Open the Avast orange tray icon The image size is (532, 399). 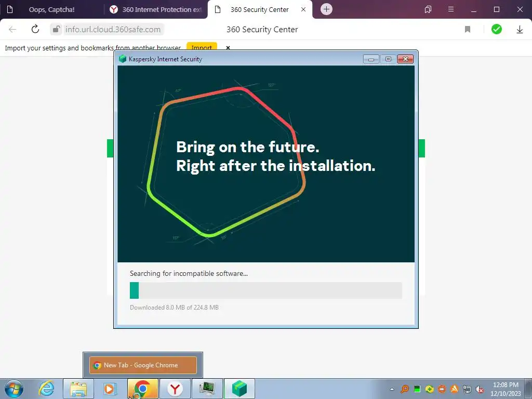click(x=454, y=389)
